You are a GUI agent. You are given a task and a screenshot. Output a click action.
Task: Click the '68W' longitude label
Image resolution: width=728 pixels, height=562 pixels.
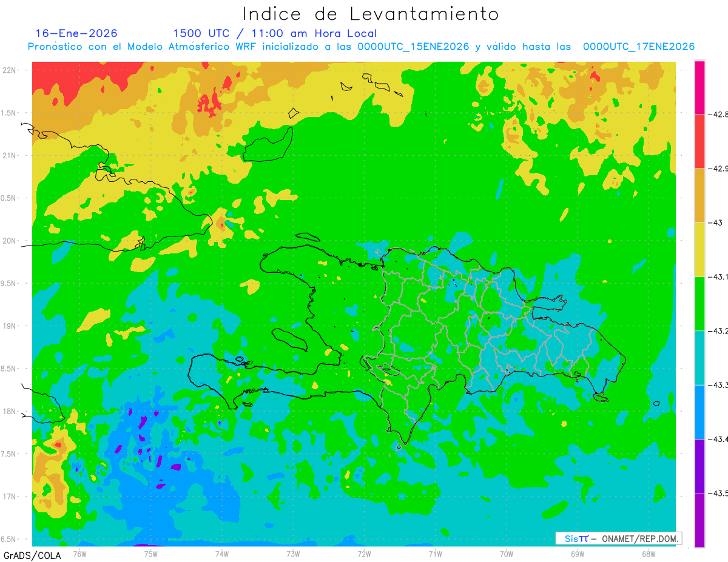pos(648,554)
